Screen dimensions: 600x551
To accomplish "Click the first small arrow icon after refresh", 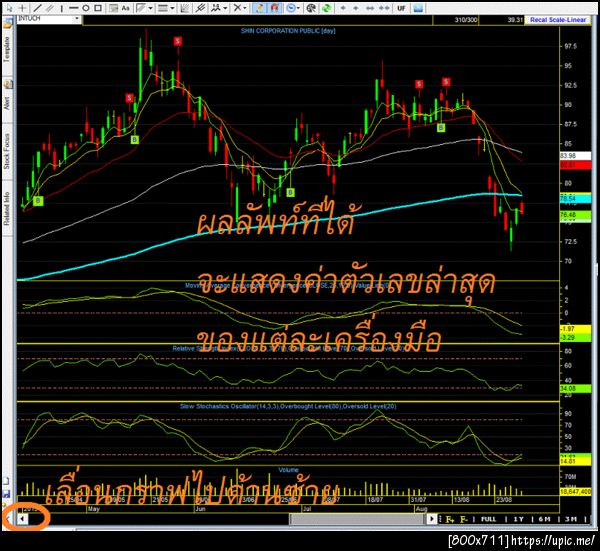I will (x=343, y=8).
